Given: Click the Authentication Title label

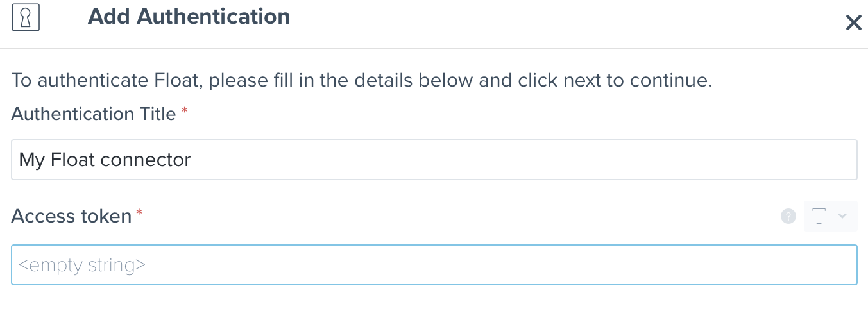Looking at the screenshot, I should (x=94, y=114).
